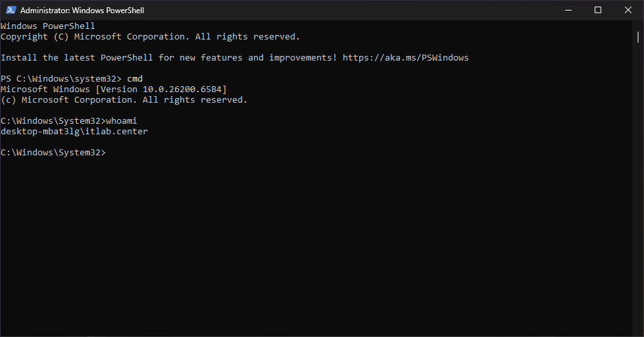644x337 pixels.
Task: Minimize the PowerShell window
Action: 568,11
